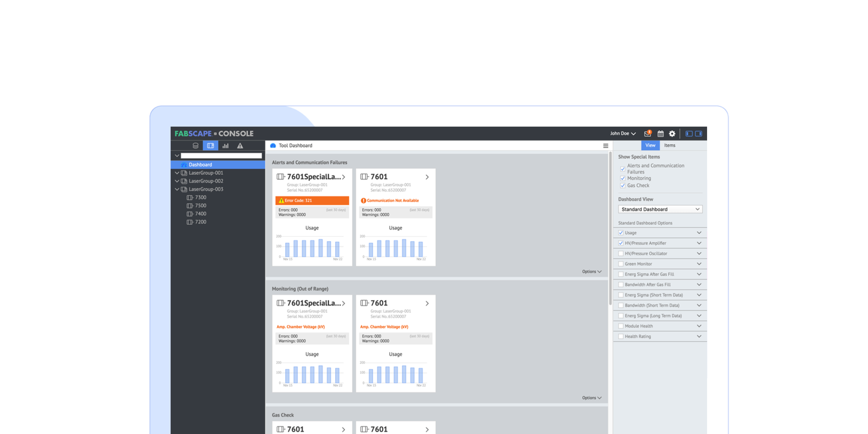Image resolution: width=868 pixels, height=434 pixels.
Task: Select the bar chart statistics icon
Action: (x=225, y=146)
